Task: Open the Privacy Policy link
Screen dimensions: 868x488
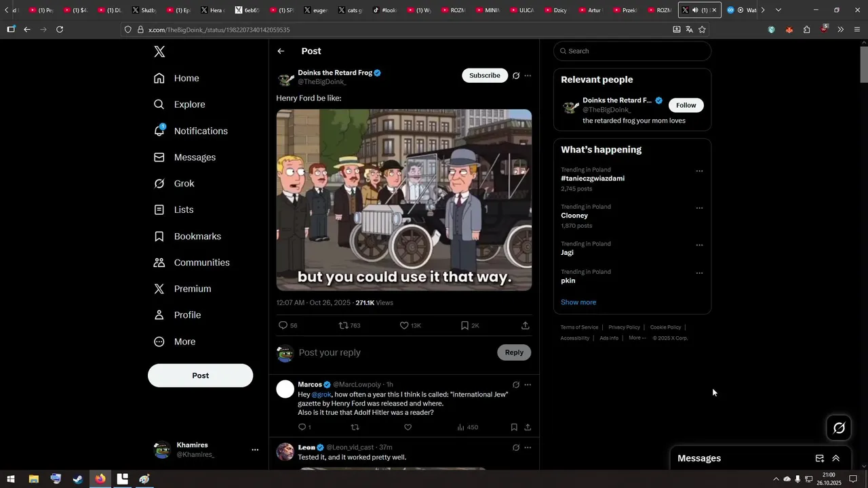Action: pyautogui.click(x=624, y=327)
